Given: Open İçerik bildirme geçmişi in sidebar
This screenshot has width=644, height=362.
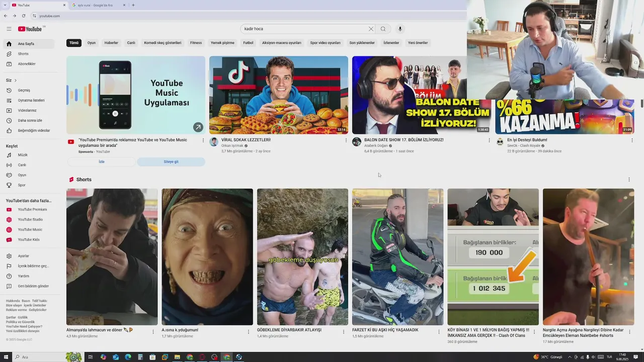Looking at the screenshot, I should pyautogui.click(x=28, y=266).
